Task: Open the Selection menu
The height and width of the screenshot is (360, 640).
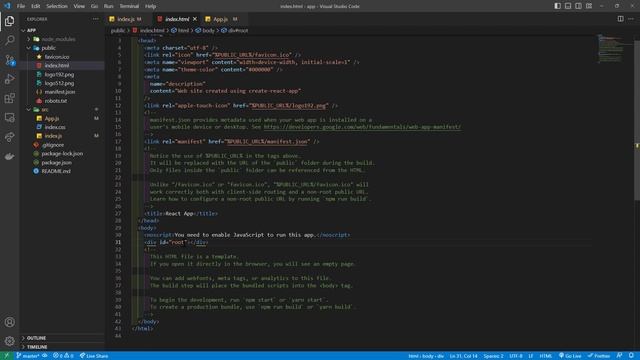Action: pos(57,6)
